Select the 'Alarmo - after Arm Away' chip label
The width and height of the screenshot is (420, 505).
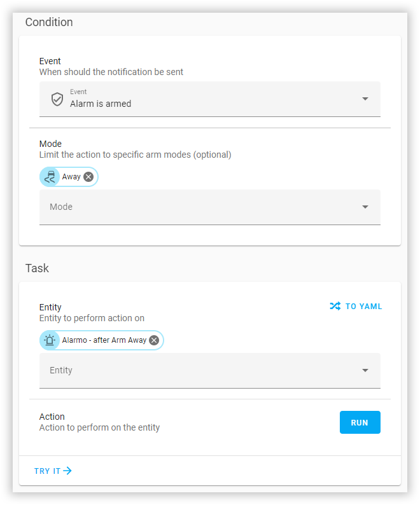coord(104,340)
